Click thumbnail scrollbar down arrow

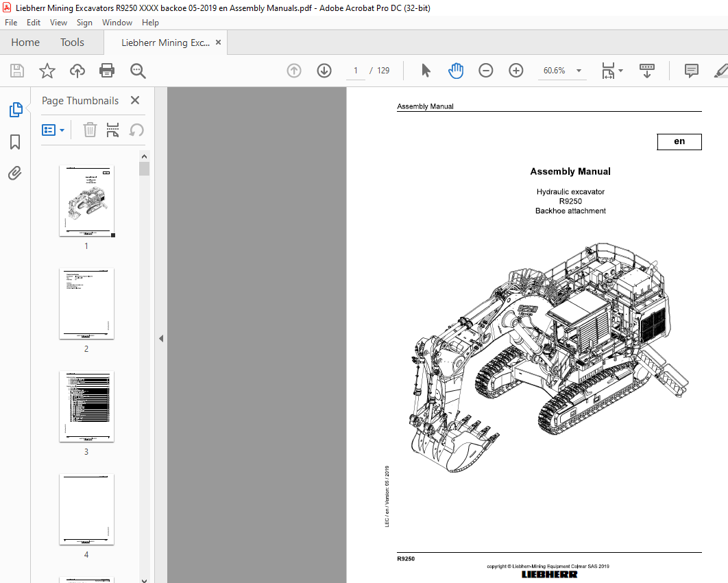pos(145,580)
